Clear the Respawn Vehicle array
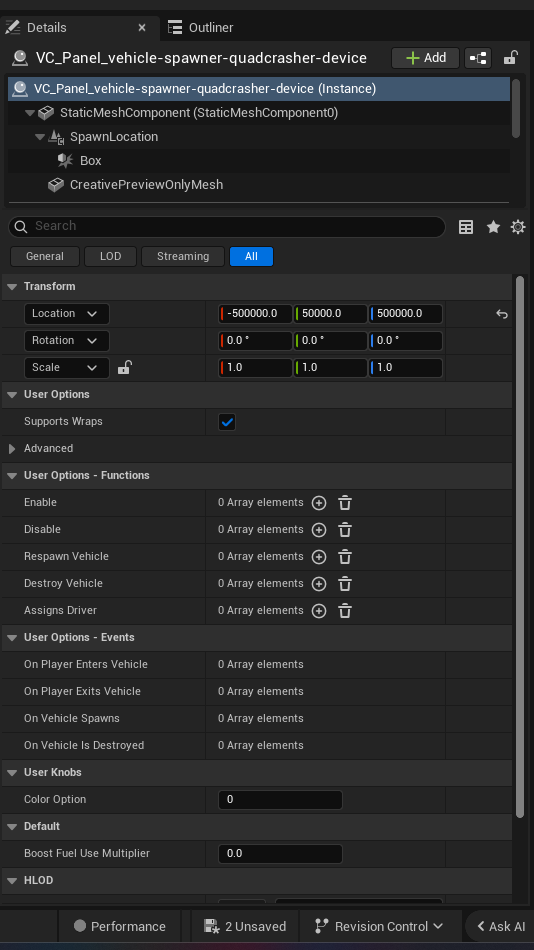This screenshot has width=534, height=950. pyautogui.click(x=345, y=557)
